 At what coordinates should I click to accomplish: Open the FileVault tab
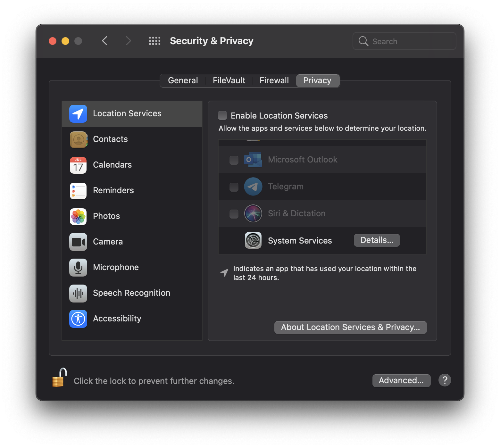(229, 80)
